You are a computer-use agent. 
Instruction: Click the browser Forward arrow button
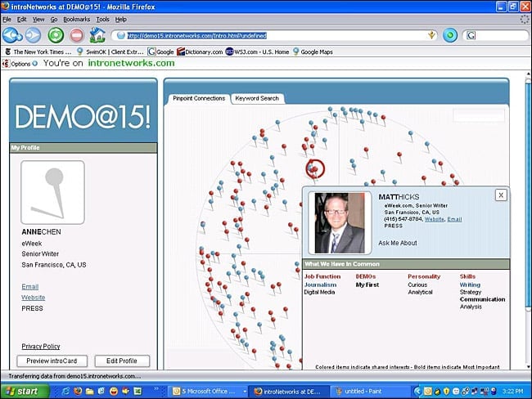pos(33,35)
